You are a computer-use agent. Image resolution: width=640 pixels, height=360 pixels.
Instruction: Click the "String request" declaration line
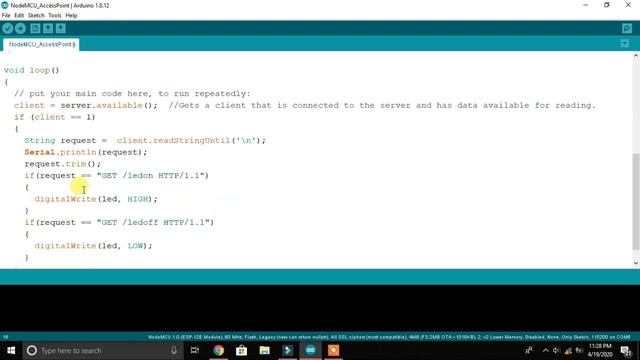145,140
